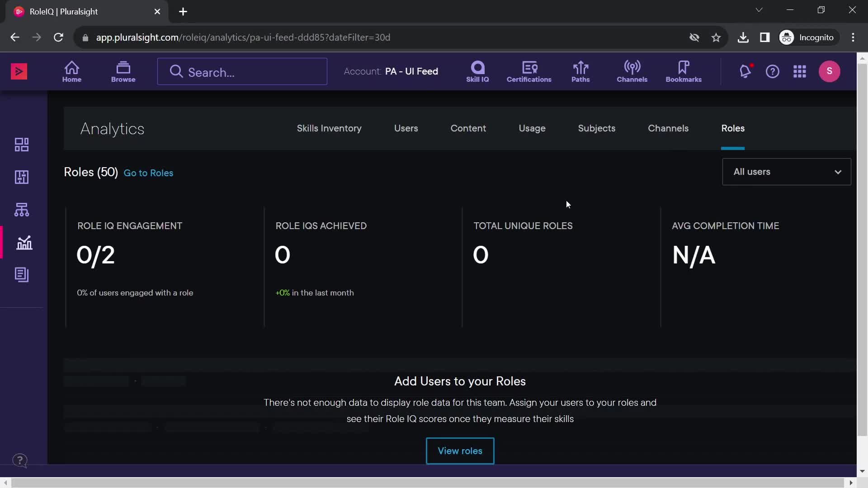Click Account PA - UI Feed label
The height and width of the screenshot is (488, 868).
click(391, 71)
